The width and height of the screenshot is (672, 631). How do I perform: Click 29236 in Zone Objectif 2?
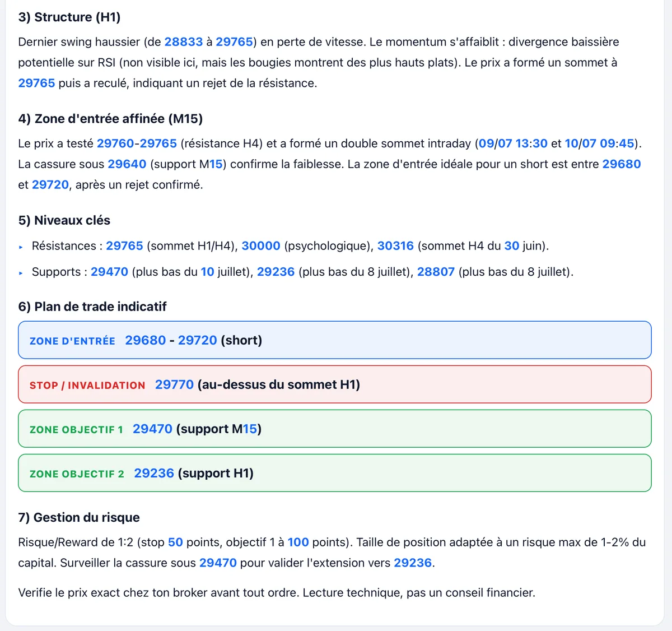(x=154, y=473)
